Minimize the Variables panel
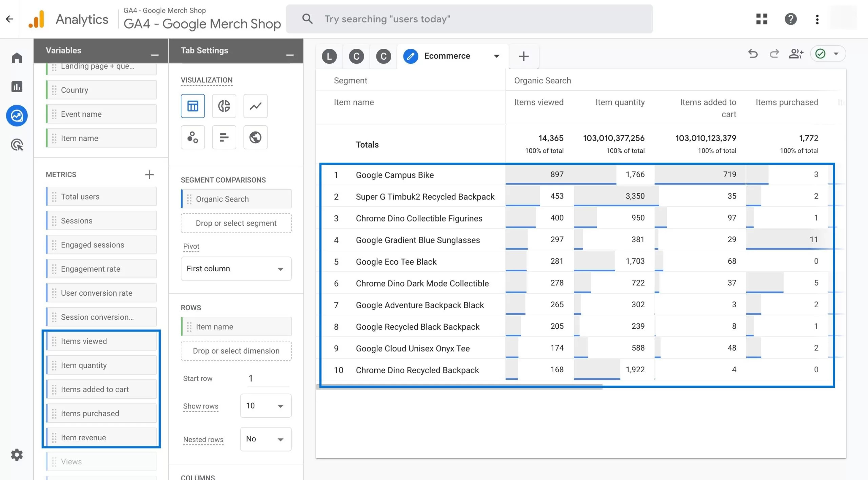 coord(155,55)
